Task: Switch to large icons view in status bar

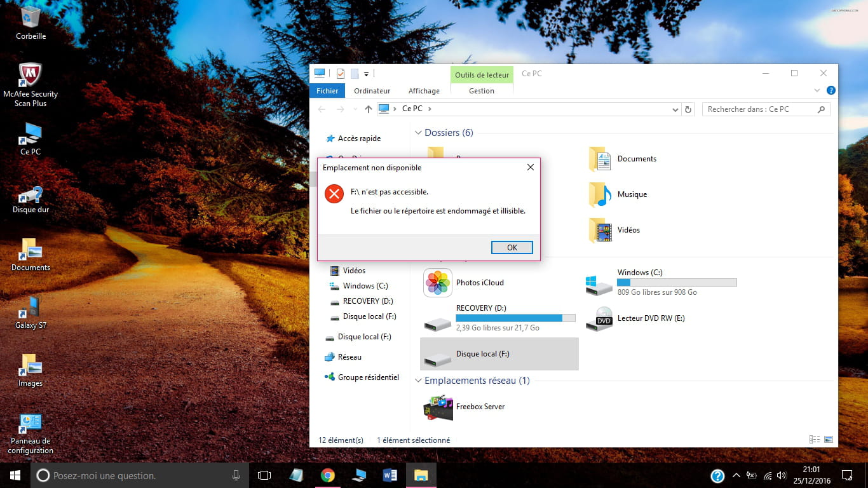Action: click(x=829, y=440)
